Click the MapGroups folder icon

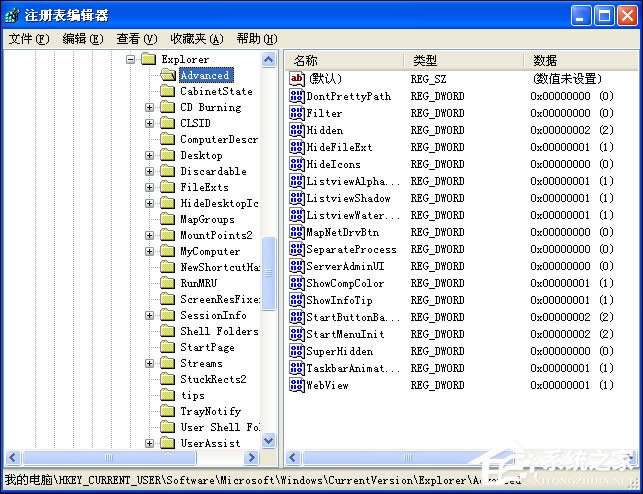[167, 219]
